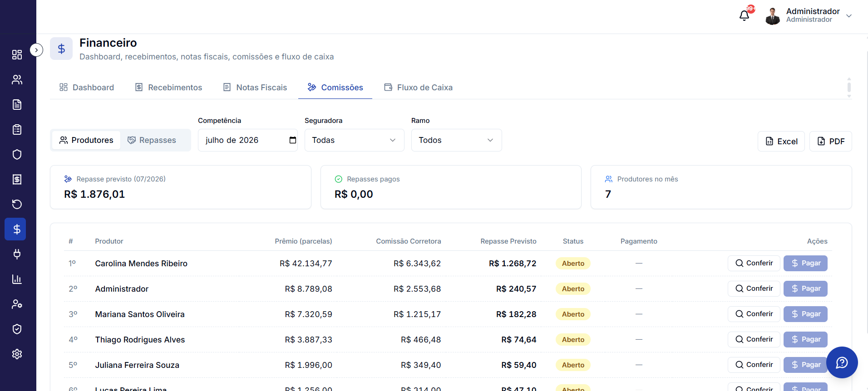The width and height of the screenshot is (868, 391).
Task: Click Conferir for Thiago Rodrigues Alves
Action: point(754,339)
